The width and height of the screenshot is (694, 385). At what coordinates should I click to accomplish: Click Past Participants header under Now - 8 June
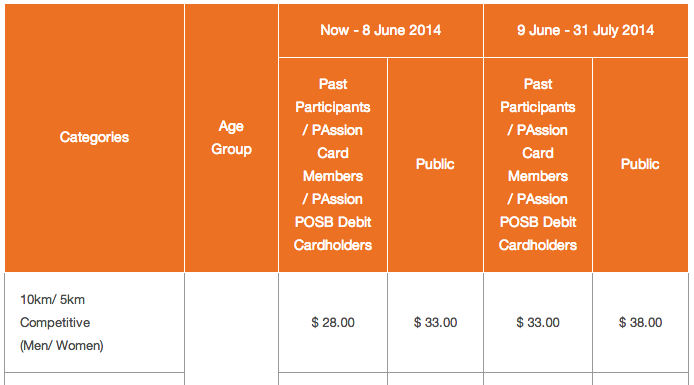coord(333,165)
